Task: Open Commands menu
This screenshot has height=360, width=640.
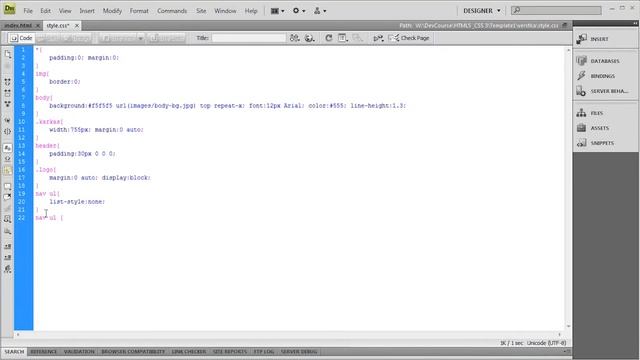Action: coord(172,11)
